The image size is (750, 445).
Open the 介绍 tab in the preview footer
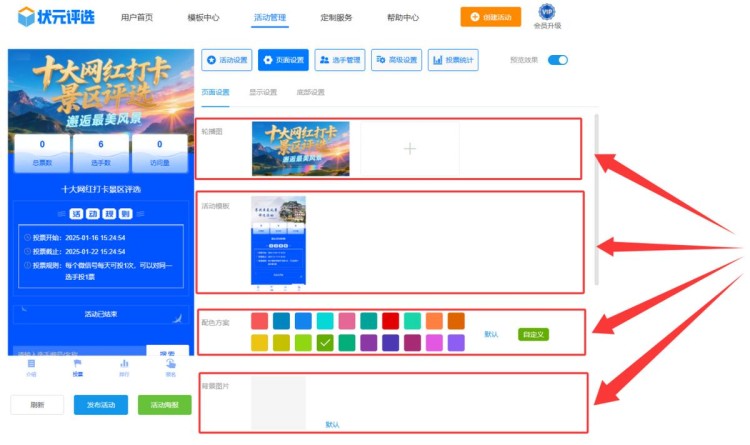pos(31,367)
